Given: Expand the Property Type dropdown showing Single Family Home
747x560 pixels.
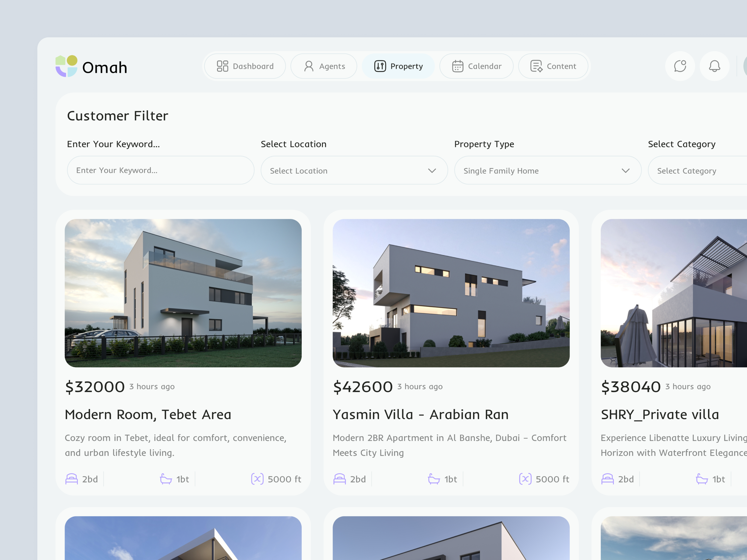Looking at the screenshot, I should click(547, 171).
